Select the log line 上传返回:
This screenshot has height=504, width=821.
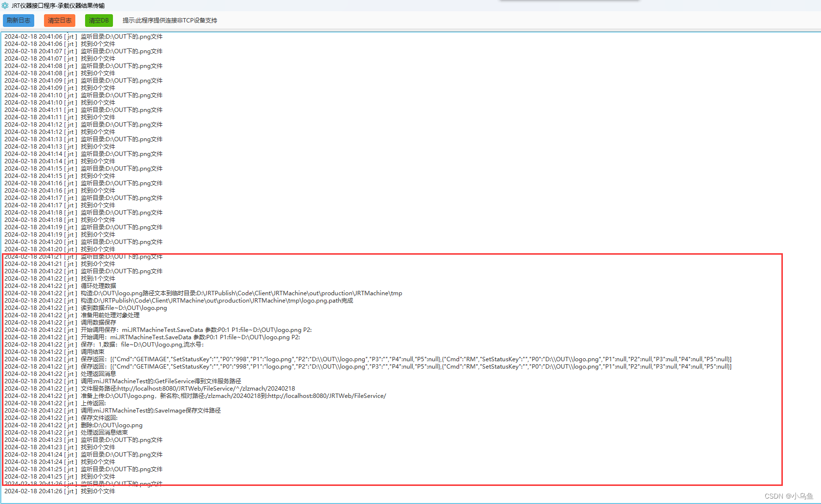[55, 403]
